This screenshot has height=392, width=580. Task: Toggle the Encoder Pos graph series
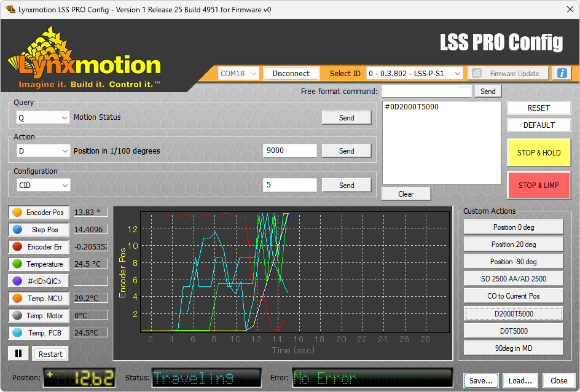click(x=39, y=212)
